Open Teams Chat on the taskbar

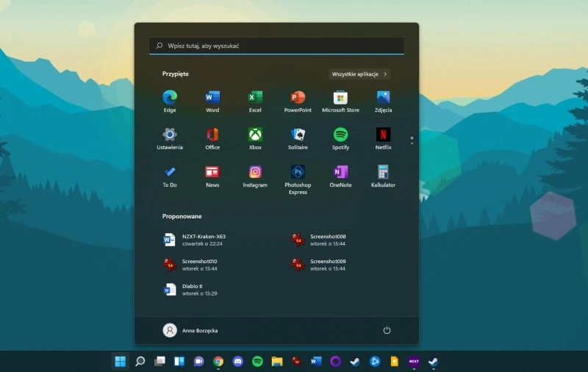198,361
